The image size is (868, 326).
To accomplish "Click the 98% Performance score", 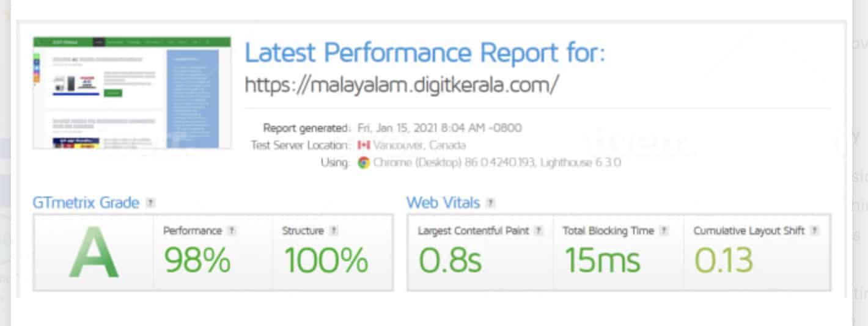I will (x=197, y=260).
